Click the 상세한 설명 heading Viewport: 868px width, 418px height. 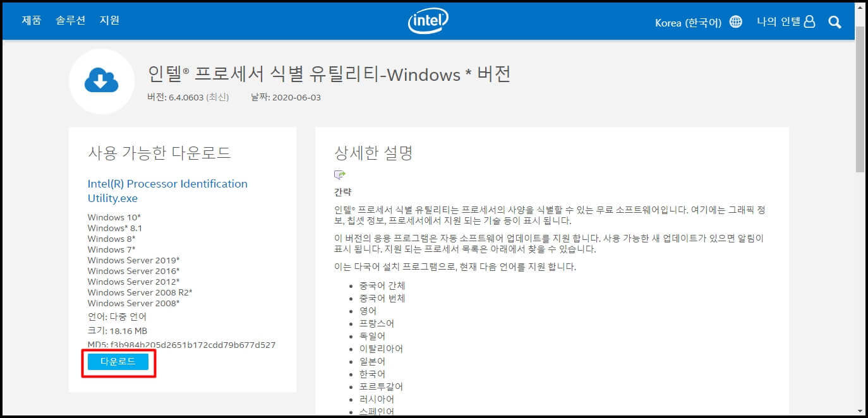[373, 153]
